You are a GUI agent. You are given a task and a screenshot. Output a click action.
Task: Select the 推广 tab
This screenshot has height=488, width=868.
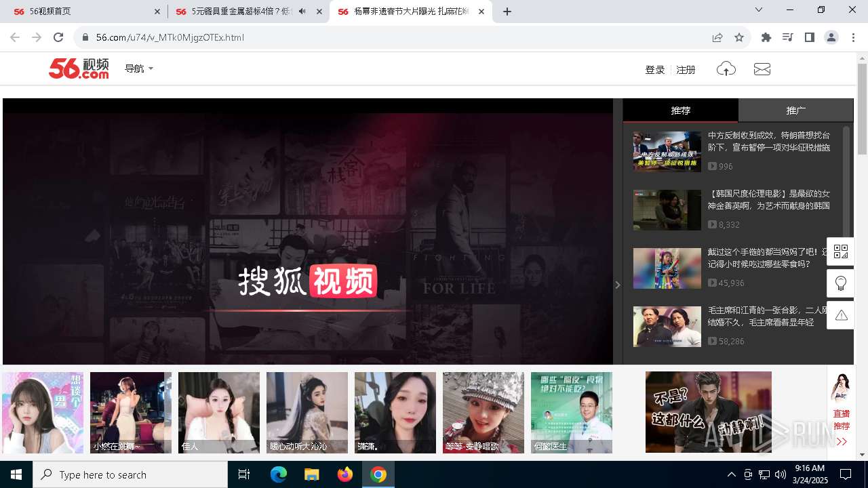[795, 110]
